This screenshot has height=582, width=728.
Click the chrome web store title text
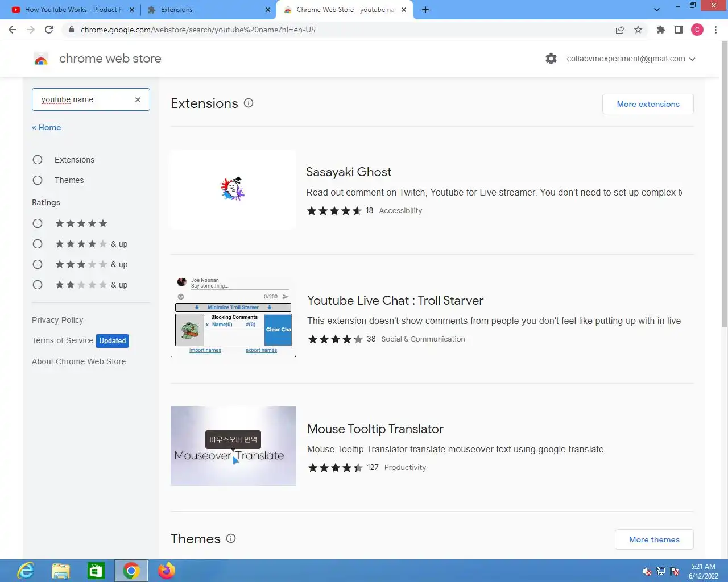tap(110, 59)
